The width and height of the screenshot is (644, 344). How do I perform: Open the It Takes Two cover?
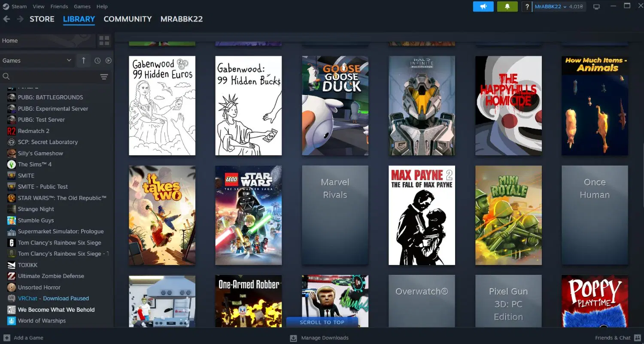point(162,215)
